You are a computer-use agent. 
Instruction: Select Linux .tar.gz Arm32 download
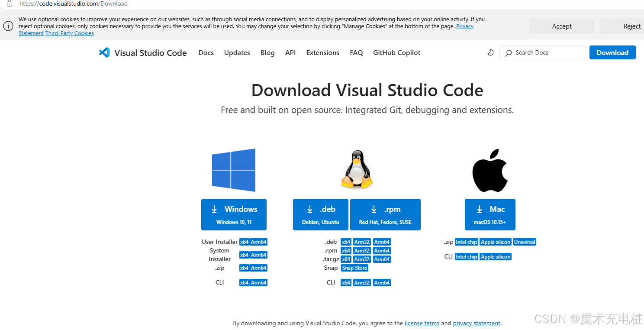(x=362, y=259)
